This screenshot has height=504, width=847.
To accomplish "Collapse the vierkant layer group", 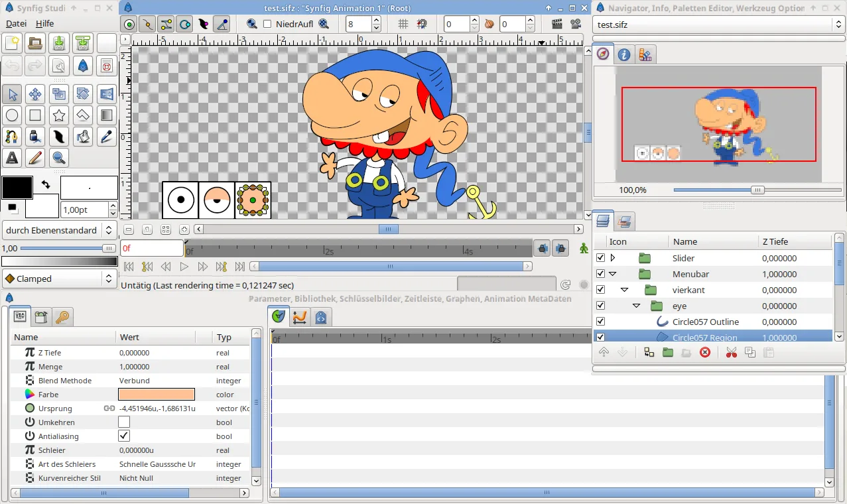I will 624,290.
